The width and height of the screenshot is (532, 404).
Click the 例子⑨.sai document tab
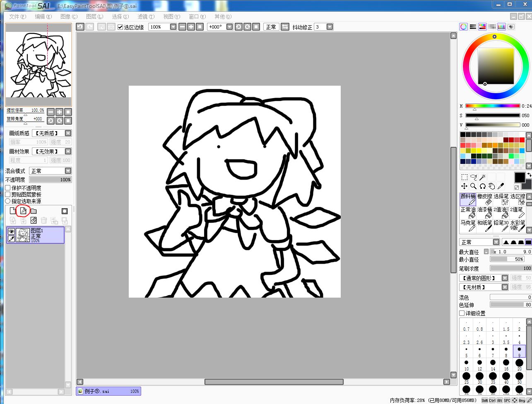point(108,391)
